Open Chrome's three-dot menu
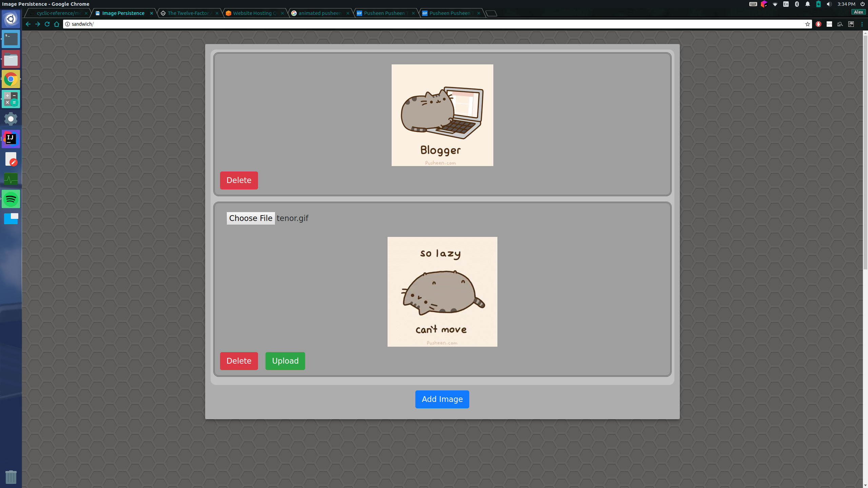The height and width of the screenshot is (488, 868). pyautogui.click(x=862, y=24)
